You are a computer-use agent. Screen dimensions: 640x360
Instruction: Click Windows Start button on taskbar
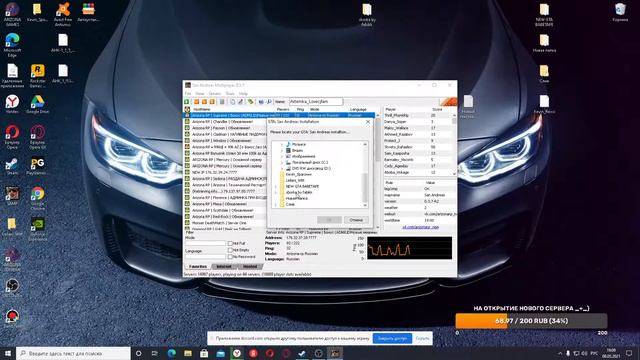point(8,353)
